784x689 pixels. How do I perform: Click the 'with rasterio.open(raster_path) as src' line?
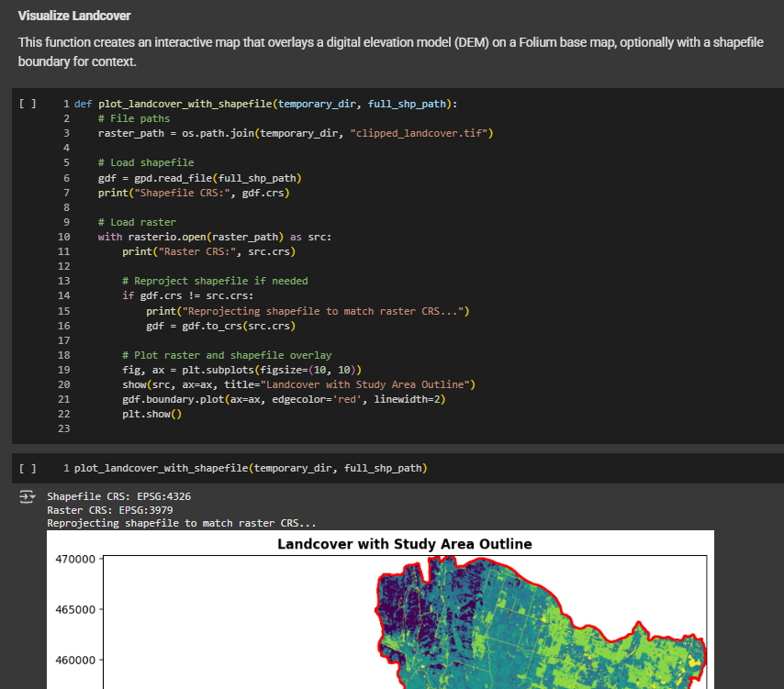point(215,237)
